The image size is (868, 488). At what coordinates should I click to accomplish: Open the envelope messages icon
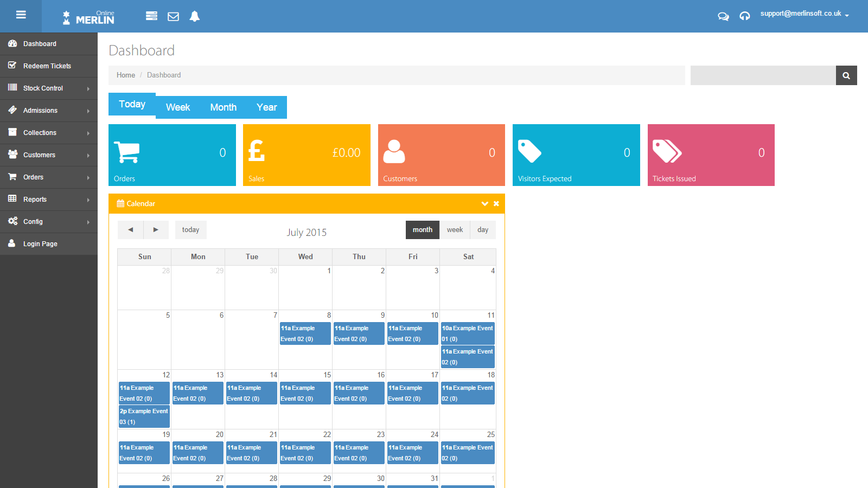click(173, 17)
